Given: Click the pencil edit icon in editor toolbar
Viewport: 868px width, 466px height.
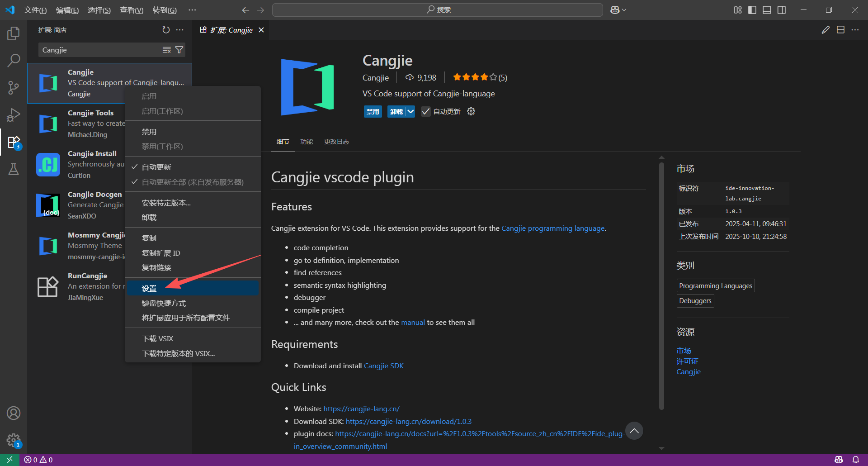Looking at the screenshot, I should 826,30.
